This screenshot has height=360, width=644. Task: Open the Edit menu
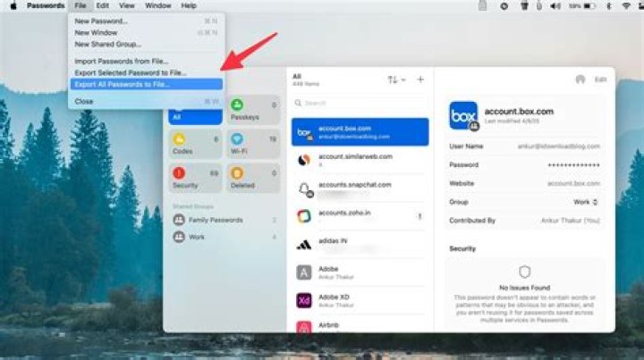pyautogui.click(x=102, y=5)
